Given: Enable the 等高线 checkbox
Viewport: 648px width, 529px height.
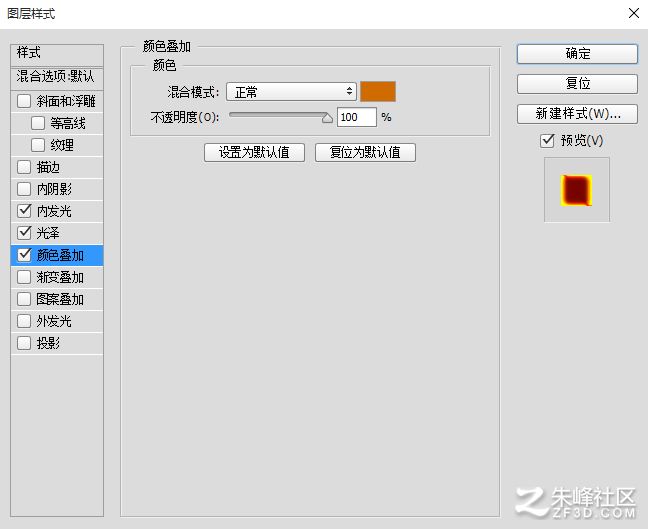Looking at the screenshot, I should pos(38,123).
